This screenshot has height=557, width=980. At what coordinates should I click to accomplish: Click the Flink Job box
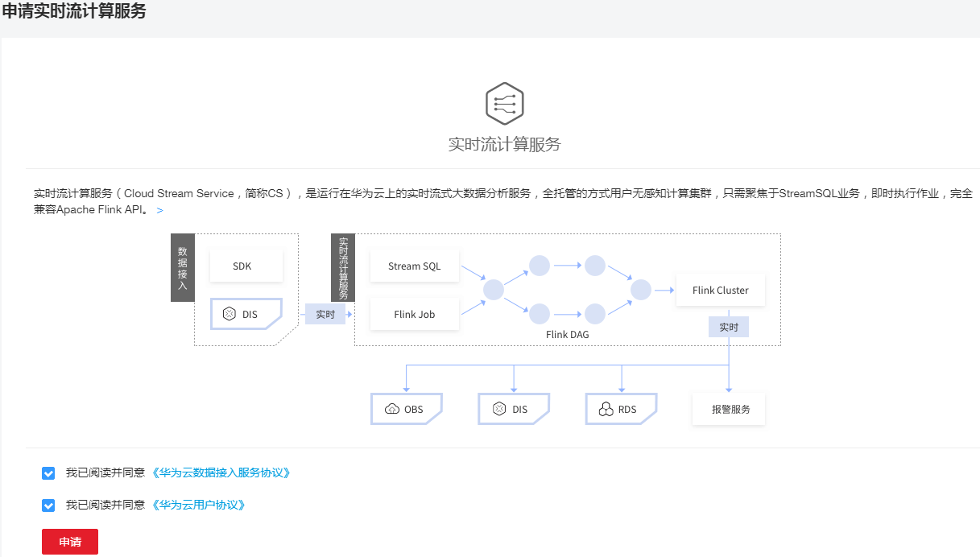(415, 314)
